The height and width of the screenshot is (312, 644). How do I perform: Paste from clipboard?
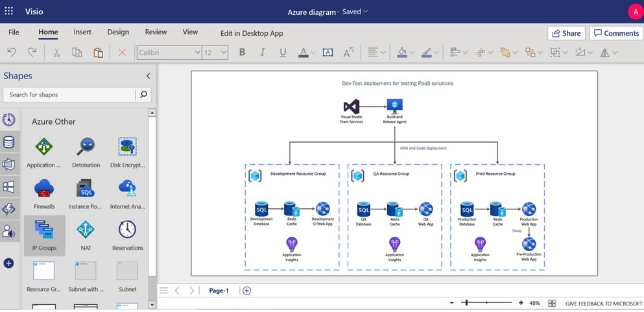[x=98, y=52]
